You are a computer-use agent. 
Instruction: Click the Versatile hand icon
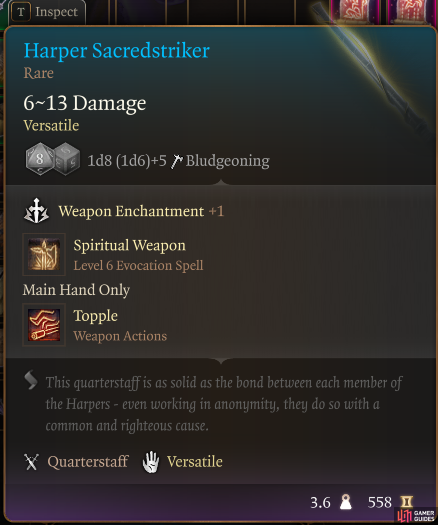[x=151, y=462]
